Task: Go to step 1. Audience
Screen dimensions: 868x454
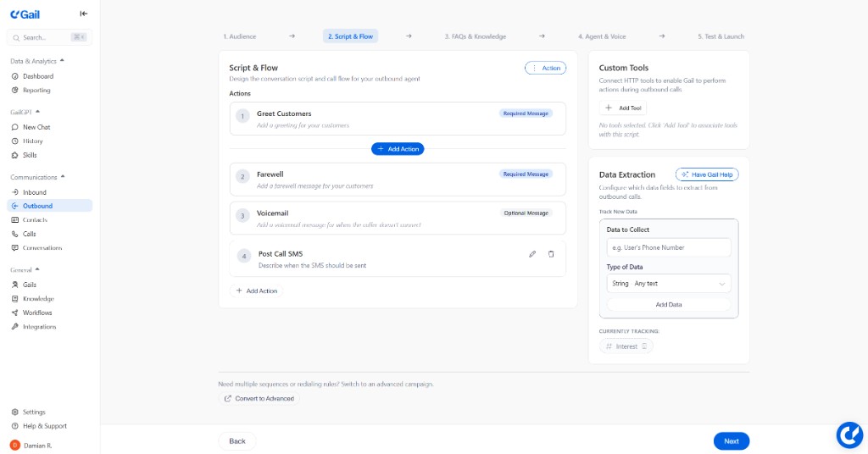Action: (240, 36)
